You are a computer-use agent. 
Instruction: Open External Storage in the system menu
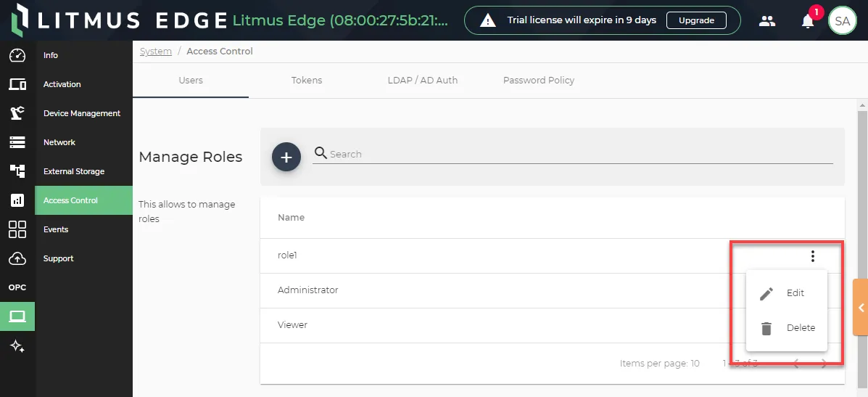[83, 171]
